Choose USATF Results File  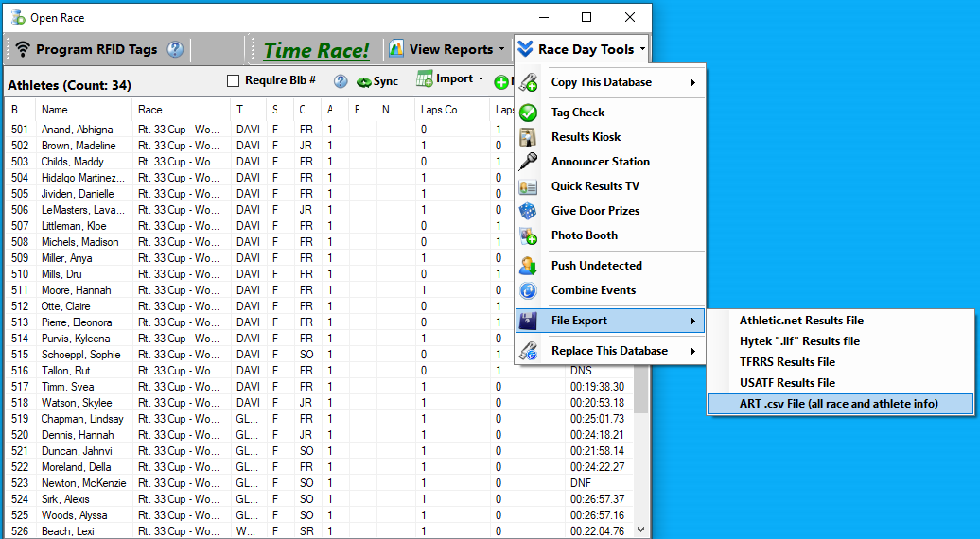(841, 383)
